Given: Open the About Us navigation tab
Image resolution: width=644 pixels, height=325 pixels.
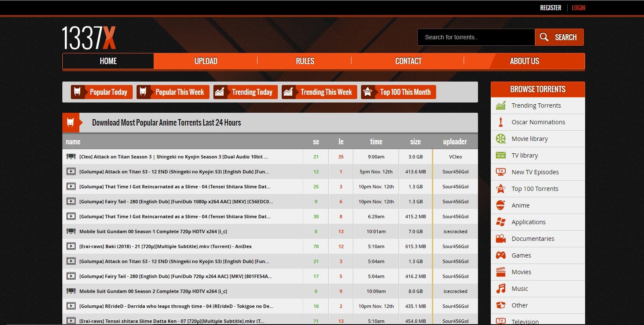Looking at the screenshot, I should [x=524, y=61].
